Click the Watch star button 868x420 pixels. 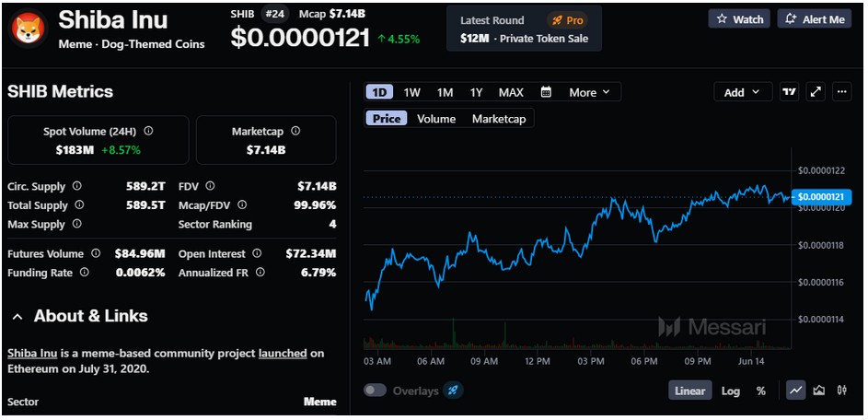[739, 18]
